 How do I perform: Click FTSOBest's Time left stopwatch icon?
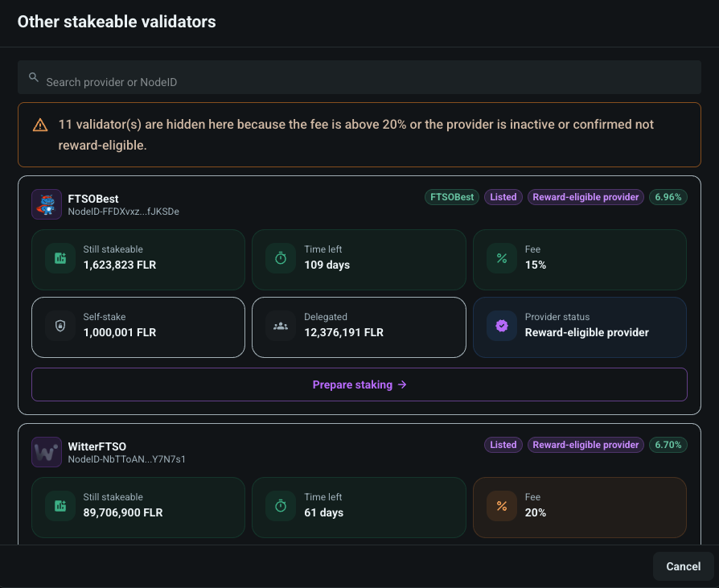[281, 258]
